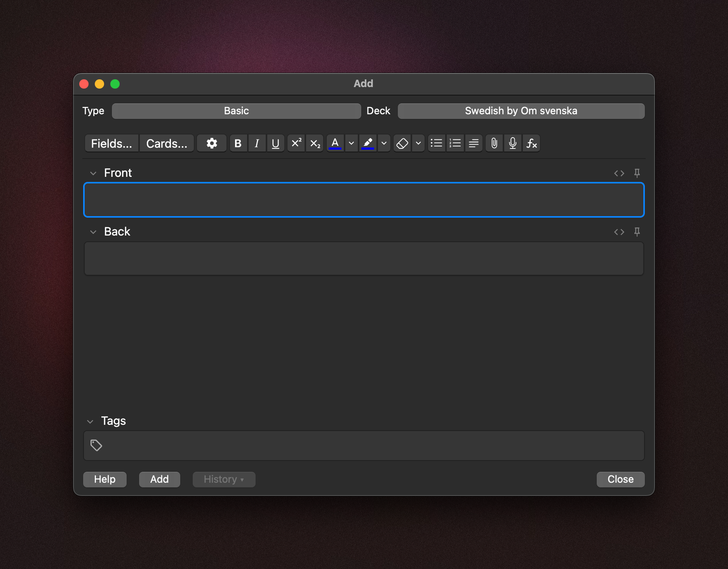Open the remove formatting options dropdown
Screen dimensions: 728x569
point(418,143)
